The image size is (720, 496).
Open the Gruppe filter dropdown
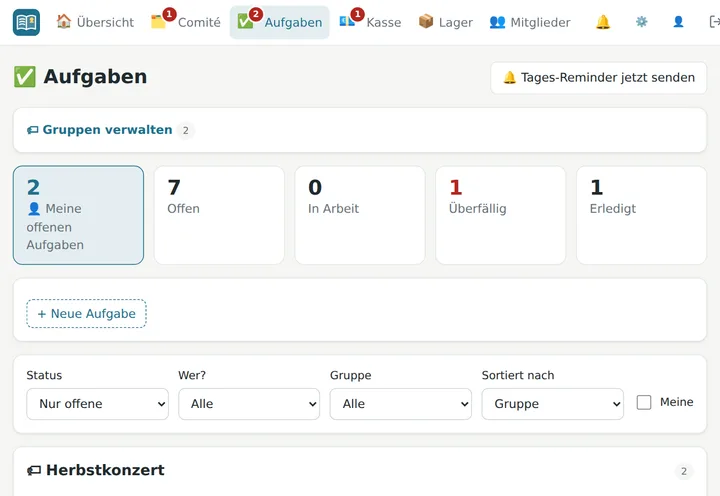pyautogui.click(x=401, y=404)
